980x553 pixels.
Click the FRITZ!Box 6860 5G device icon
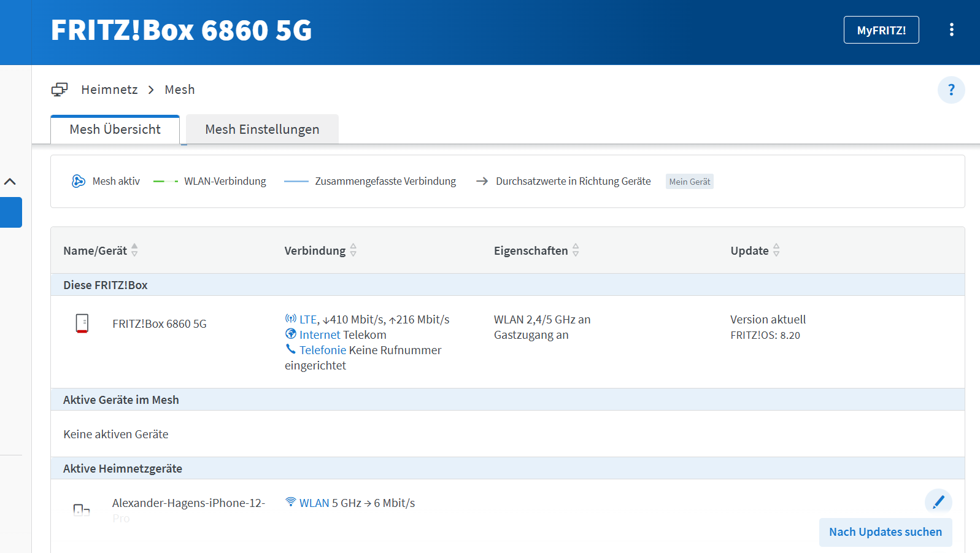[x=82, y=323]
